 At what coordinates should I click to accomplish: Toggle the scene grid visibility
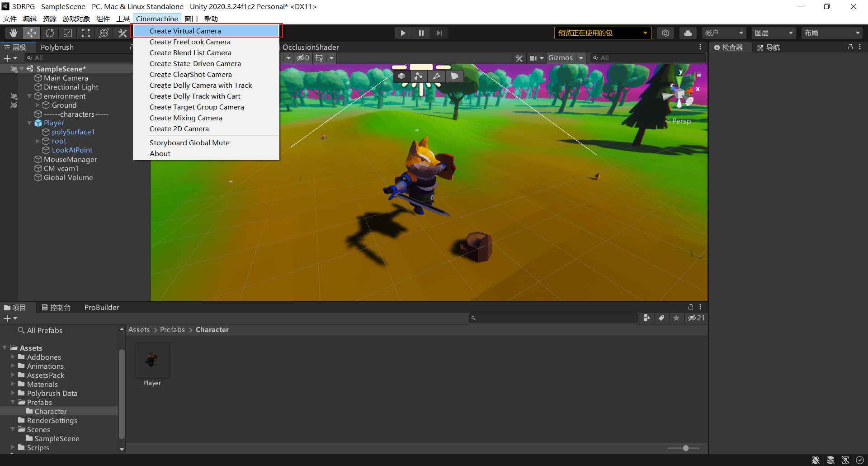[318, 58]
